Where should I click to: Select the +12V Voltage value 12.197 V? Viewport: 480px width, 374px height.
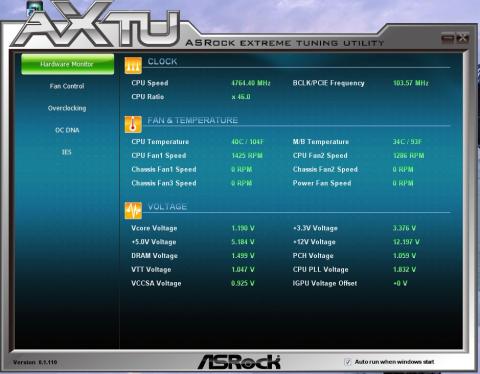tap(406, 242)
